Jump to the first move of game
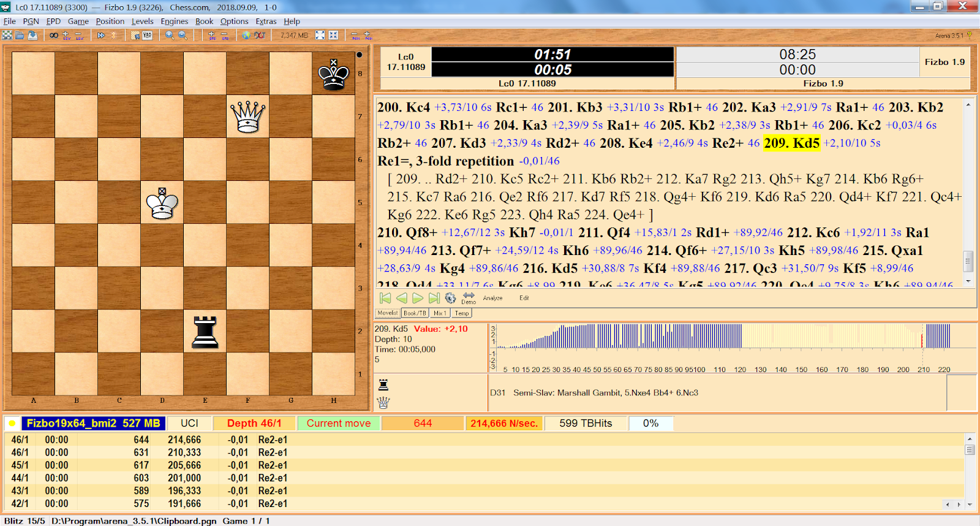 [385, 298]
